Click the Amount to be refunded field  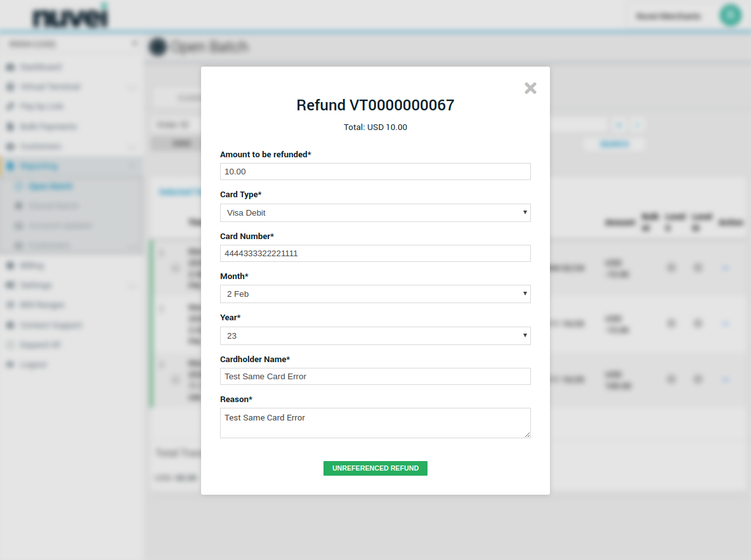[375, 172]
